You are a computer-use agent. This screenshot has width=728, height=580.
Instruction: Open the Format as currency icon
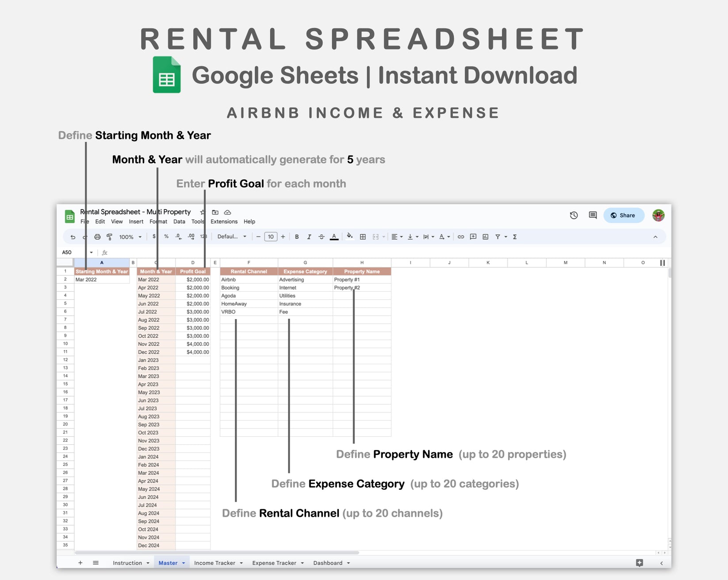[154, 237]
